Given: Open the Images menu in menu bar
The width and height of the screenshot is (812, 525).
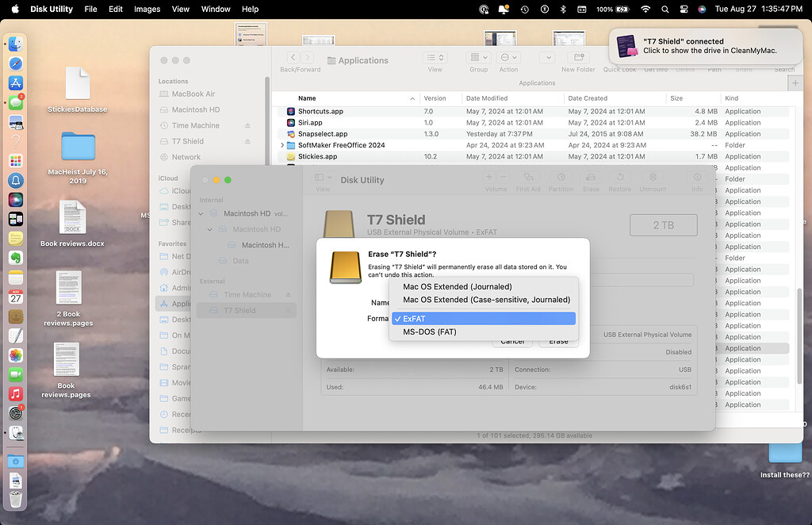Looking at the screenshot, I should [x=146, y=10].
